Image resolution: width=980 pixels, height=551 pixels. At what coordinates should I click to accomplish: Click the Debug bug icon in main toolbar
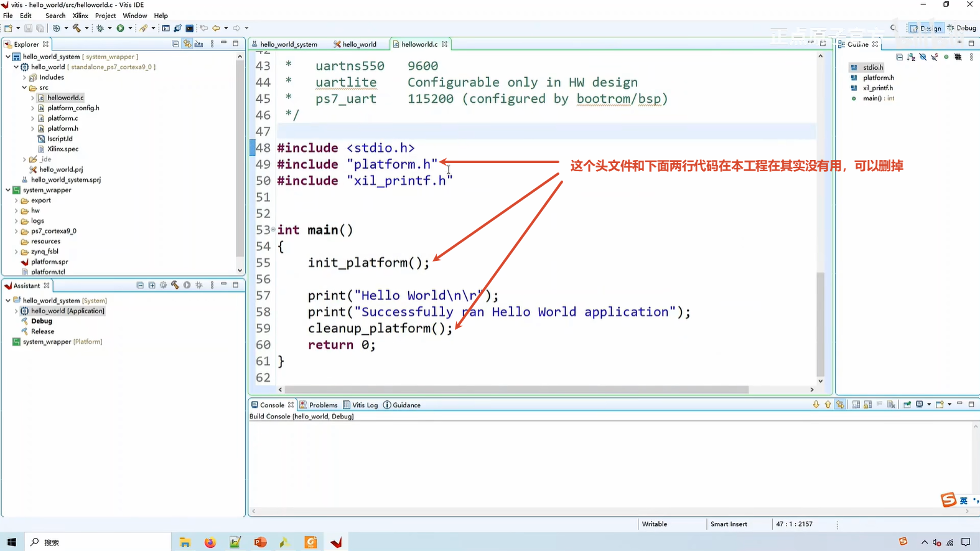tap(100, 28)
